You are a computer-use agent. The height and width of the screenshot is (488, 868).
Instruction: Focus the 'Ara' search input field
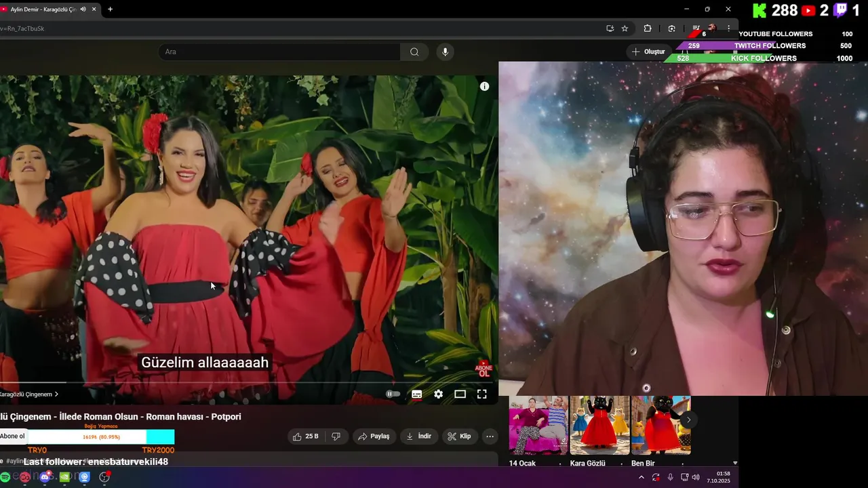tap(279, 52)
